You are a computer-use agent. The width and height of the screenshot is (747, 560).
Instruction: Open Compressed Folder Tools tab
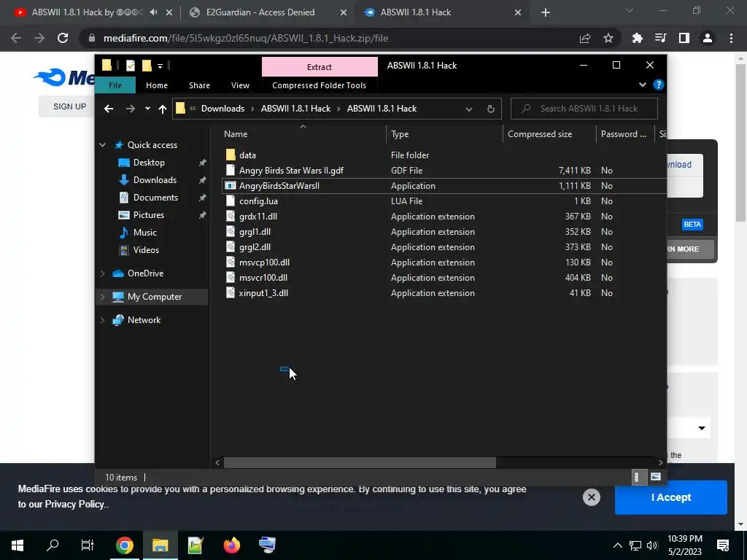(320, 85)
